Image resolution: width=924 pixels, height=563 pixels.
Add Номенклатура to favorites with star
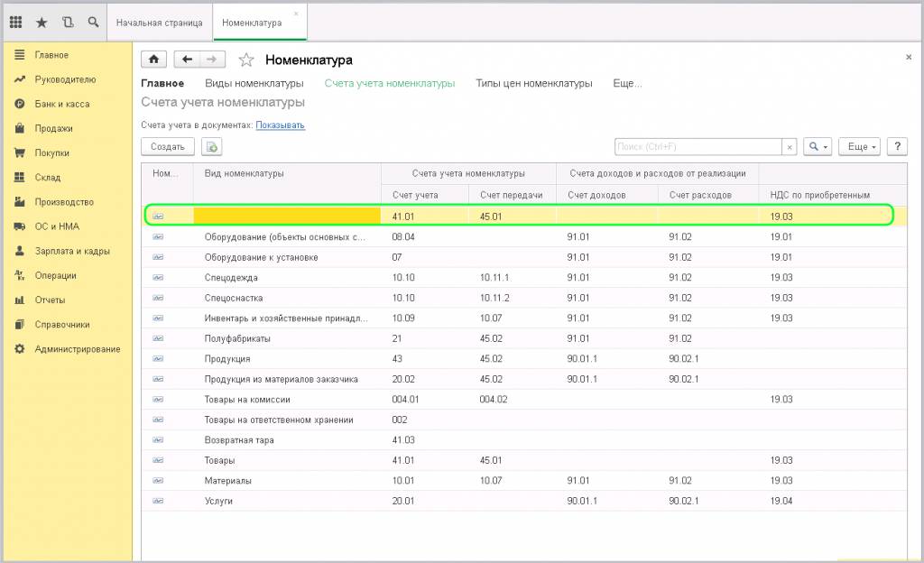(x=246, y=60)
